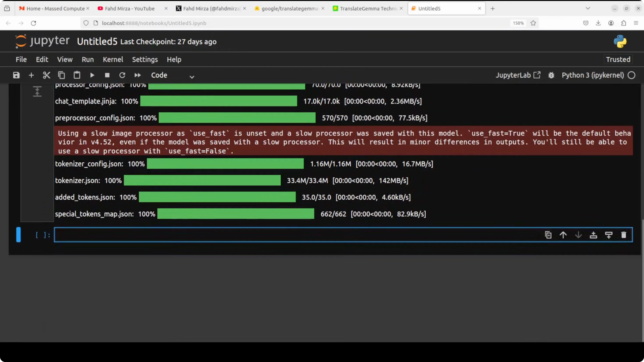Paste cell using the clipboard icon
644x362 pixels.
(x=77, y=75)
